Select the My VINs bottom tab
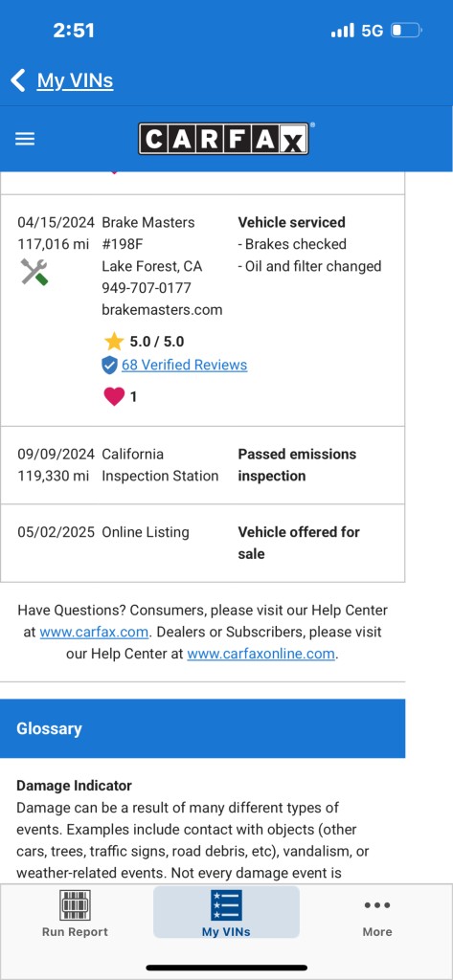 click(x=226, y=913)
